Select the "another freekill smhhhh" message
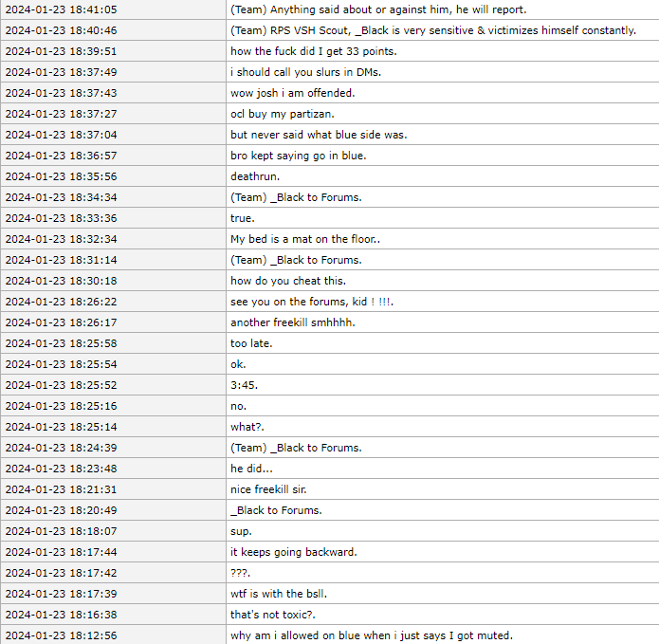The height and width of the screenshot is (644, 659). [293, 322]
